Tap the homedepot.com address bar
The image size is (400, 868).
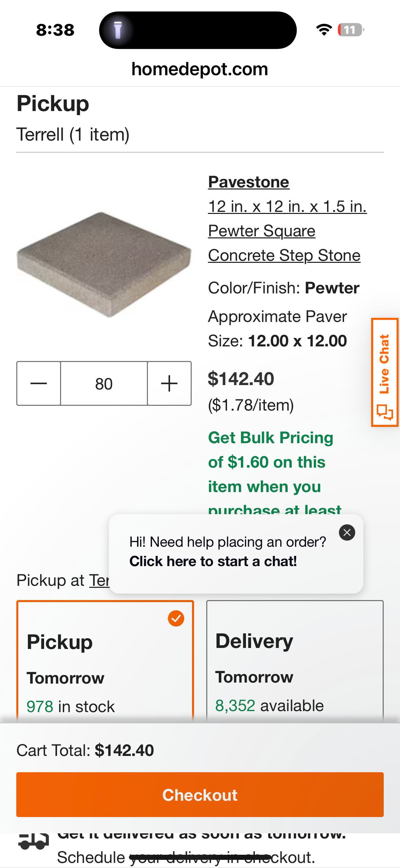pos(200,69)
